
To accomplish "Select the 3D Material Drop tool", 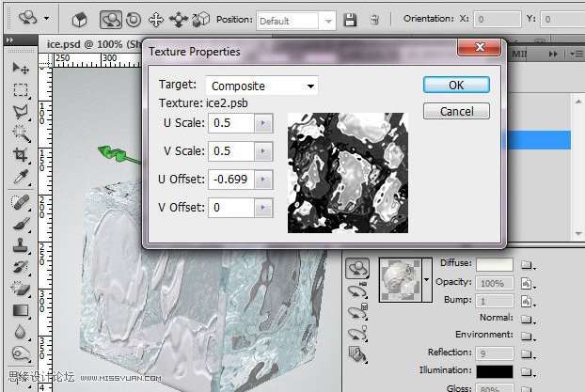I will (356, 353).
